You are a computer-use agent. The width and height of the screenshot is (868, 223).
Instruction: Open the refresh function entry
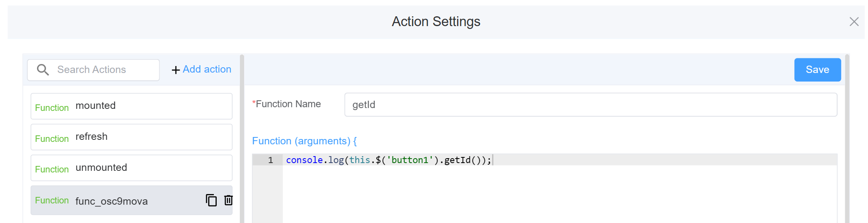pyautogui.click(x=131, y=137)
